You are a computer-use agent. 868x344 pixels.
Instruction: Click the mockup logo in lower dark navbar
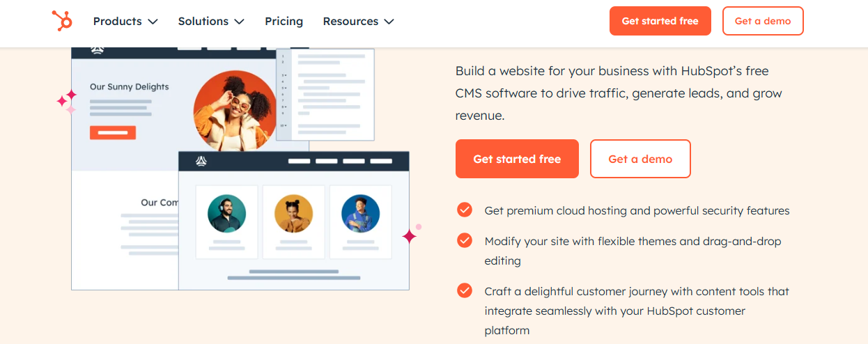pyautogui.click(x=201, y=162)
